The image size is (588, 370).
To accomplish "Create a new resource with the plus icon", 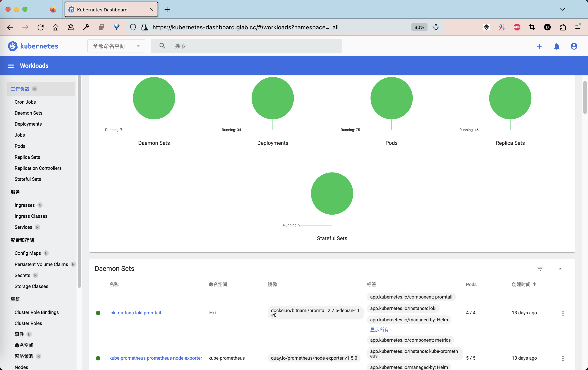I will point(539,46).
